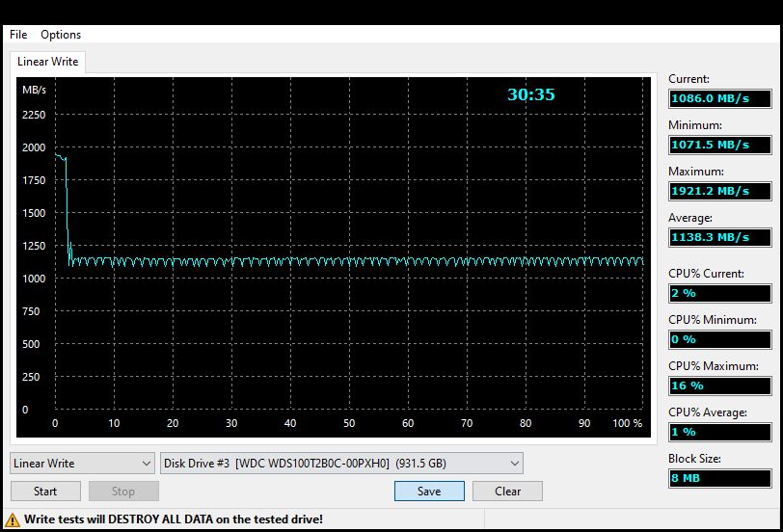Select the CPU% Maximum 16 % field
The image size is (783, 532).
[x=719, y=386]
